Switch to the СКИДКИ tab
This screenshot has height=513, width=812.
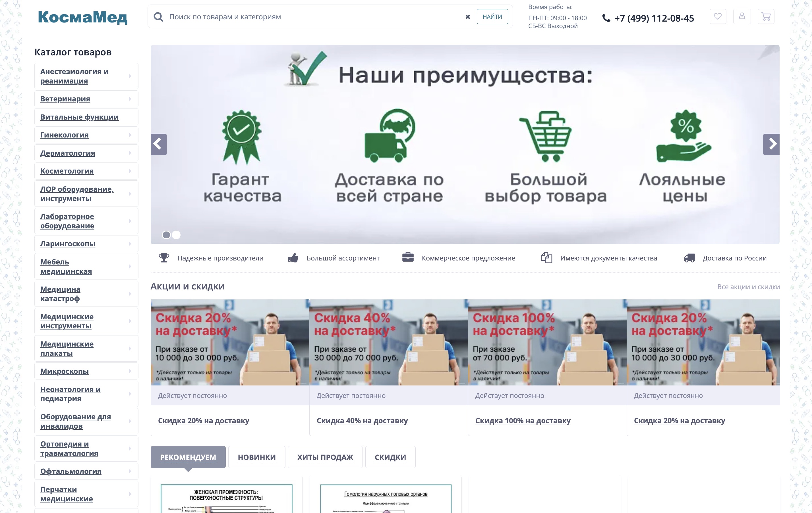pos(390,457)
